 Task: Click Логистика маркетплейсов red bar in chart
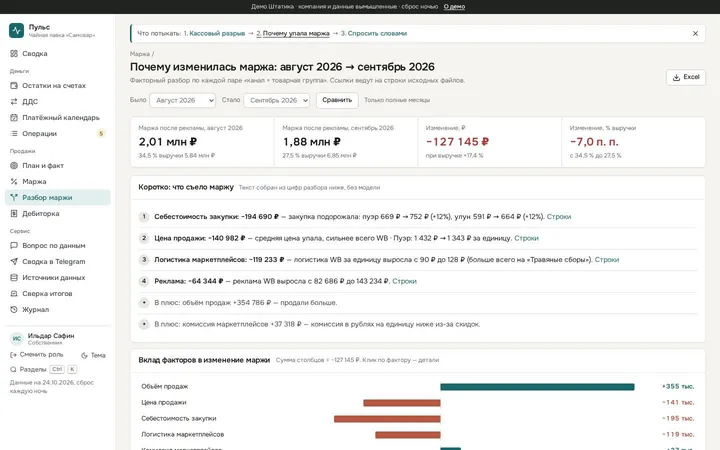(408, 435)
